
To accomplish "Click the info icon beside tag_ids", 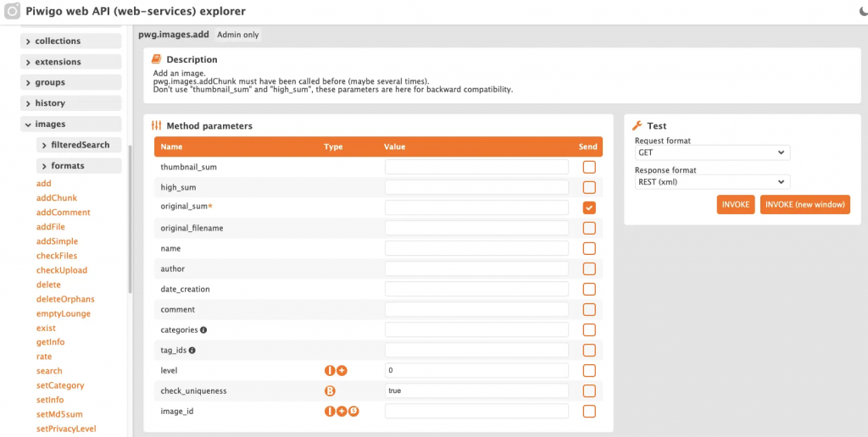I will pyautogui.click(x=192, y=350).
